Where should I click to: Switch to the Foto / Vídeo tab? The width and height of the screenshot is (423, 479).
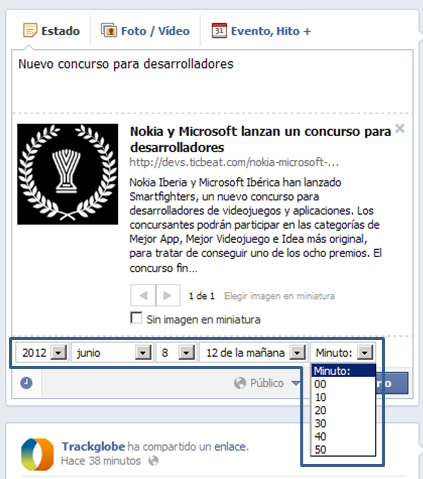tap(145, 31)
